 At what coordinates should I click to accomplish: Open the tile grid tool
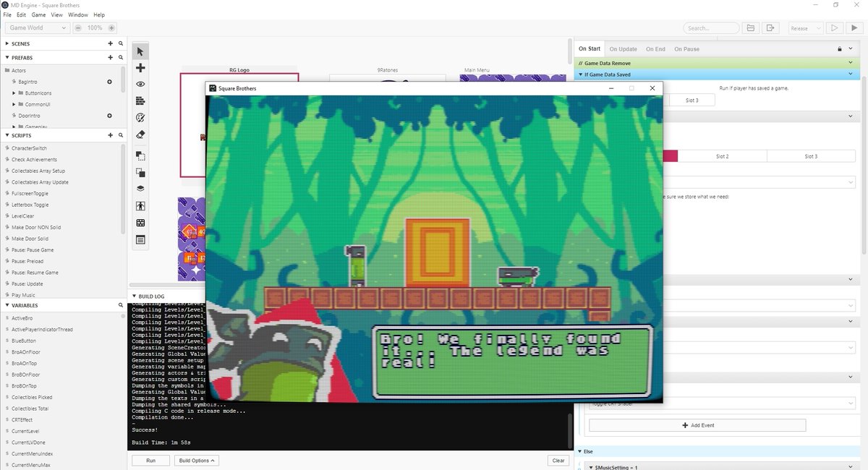click(140, 222)
